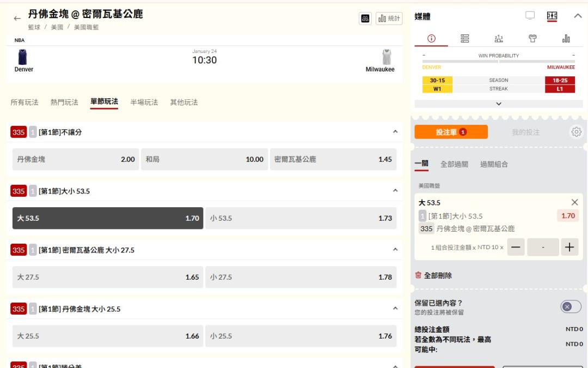Collapse the 媒體 panel
Screen dimensions: 588x368
[x=578, y=16]
